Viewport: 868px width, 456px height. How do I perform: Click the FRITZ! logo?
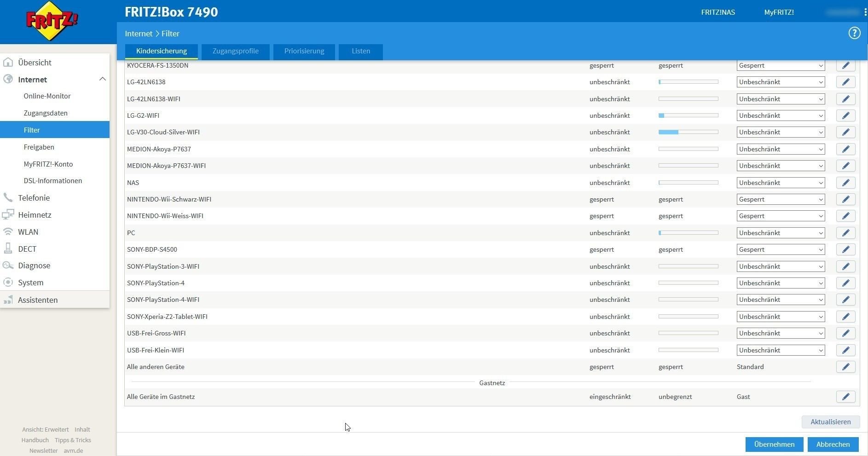(x=52, y=21)
